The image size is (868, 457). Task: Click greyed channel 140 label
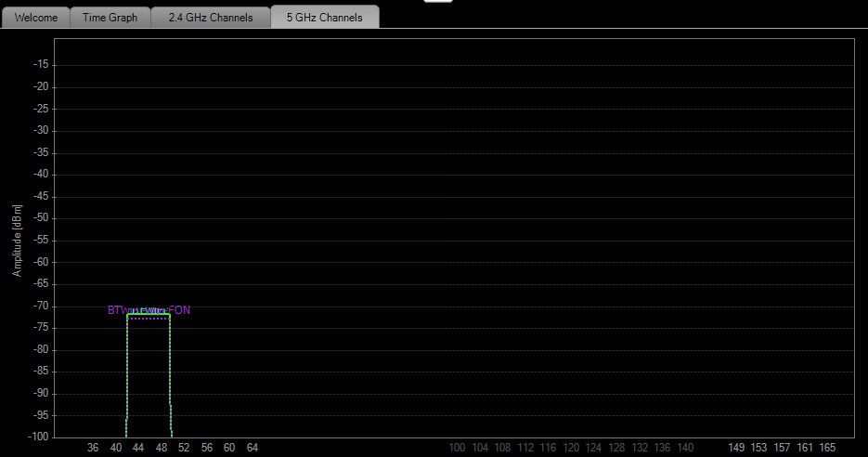tap(685, 448)
